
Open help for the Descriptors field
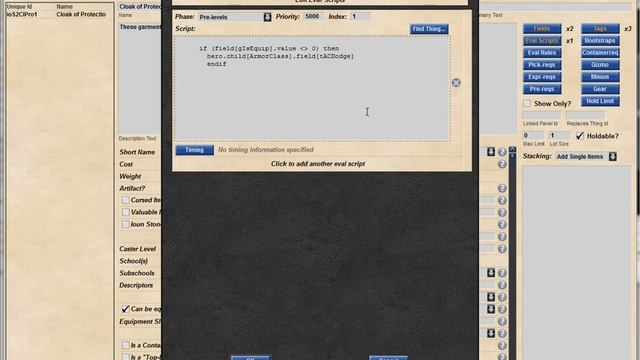click(502, 285)
